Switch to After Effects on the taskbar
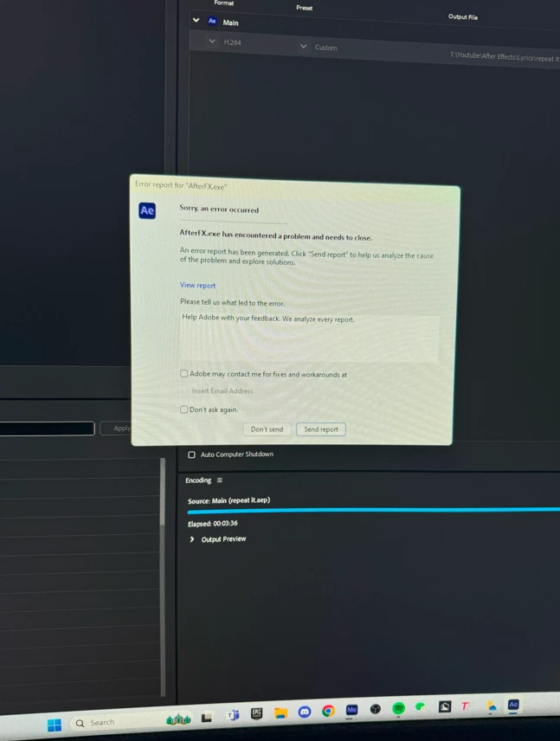The width and height of the screenshot is (560, 741). coord(513,705)
